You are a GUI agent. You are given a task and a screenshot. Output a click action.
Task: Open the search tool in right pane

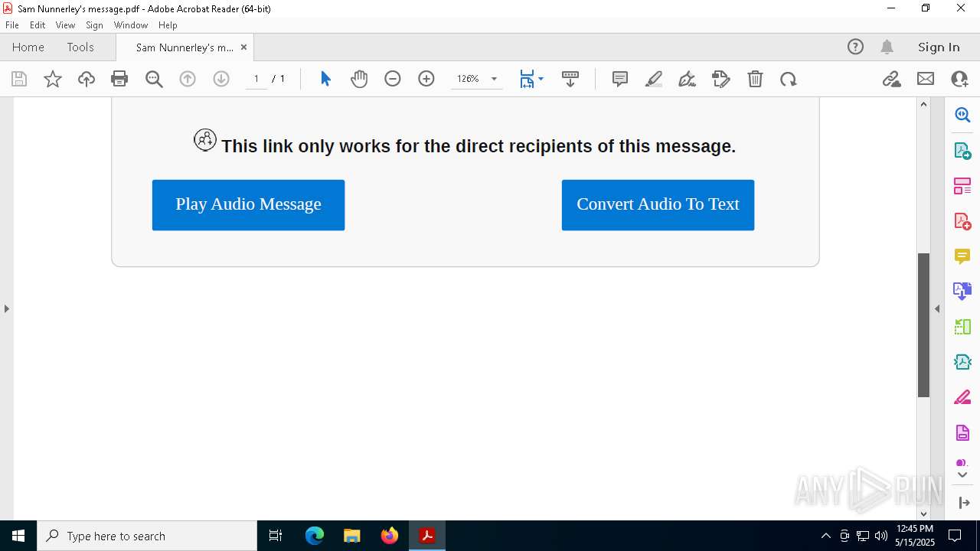(x=962, y=115)
